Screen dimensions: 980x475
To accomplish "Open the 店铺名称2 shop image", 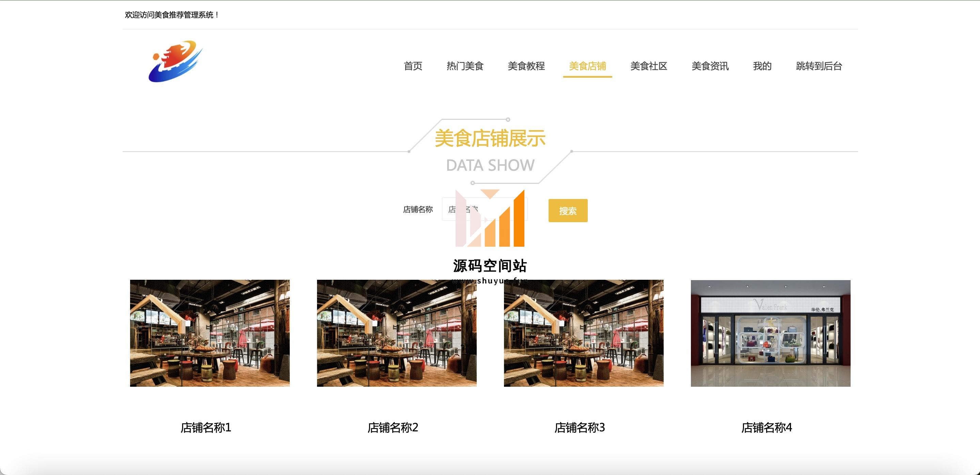I will click(x=396, y=333).
